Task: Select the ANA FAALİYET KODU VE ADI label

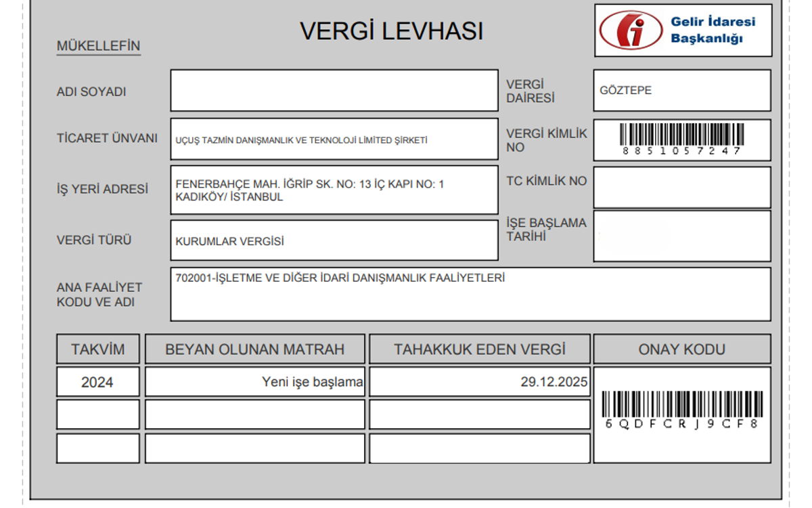Action: (99, 295)
